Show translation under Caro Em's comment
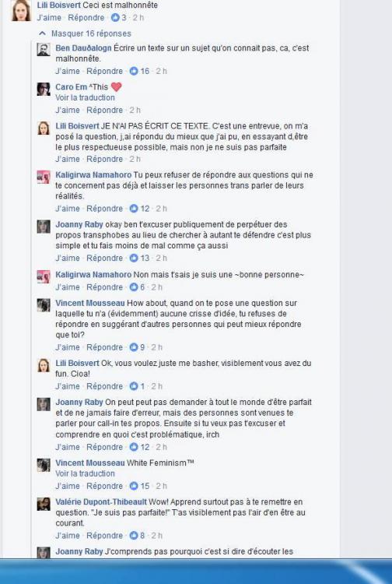The width and height of the screenshot is (392, 584). pos(85,97)
